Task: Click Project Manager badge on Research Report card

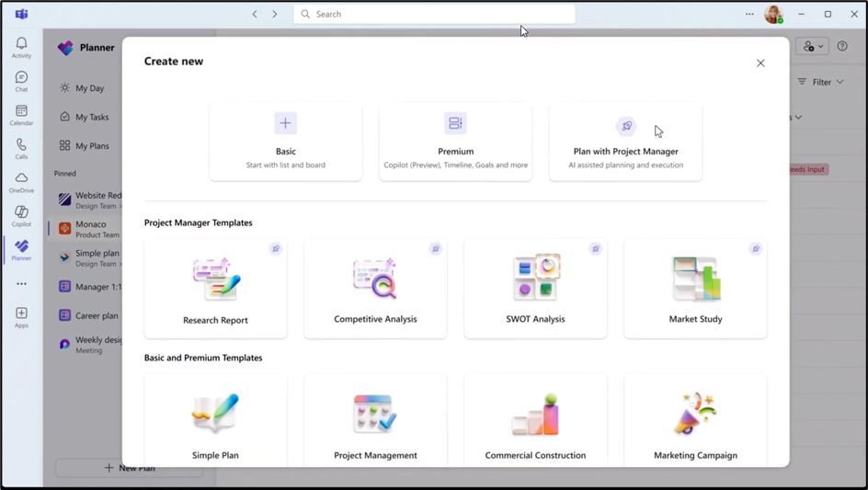Action: pos(276,248)
